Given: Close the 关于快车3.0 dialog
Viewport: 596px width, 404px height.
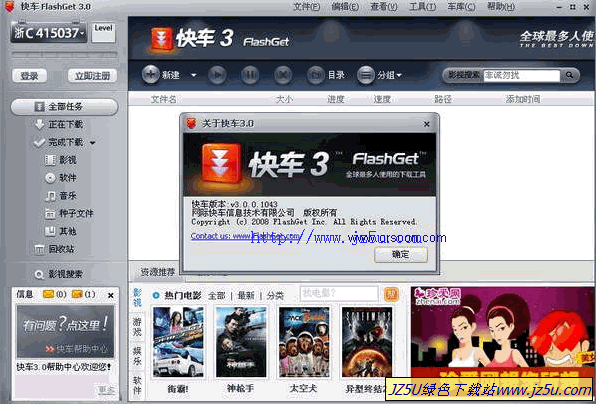Looking at the screenshot, I should 426,124.
